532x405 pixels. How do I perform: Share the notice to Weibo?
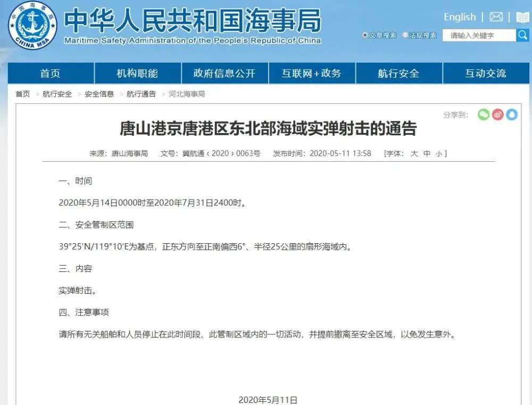(x=497, y=114)
